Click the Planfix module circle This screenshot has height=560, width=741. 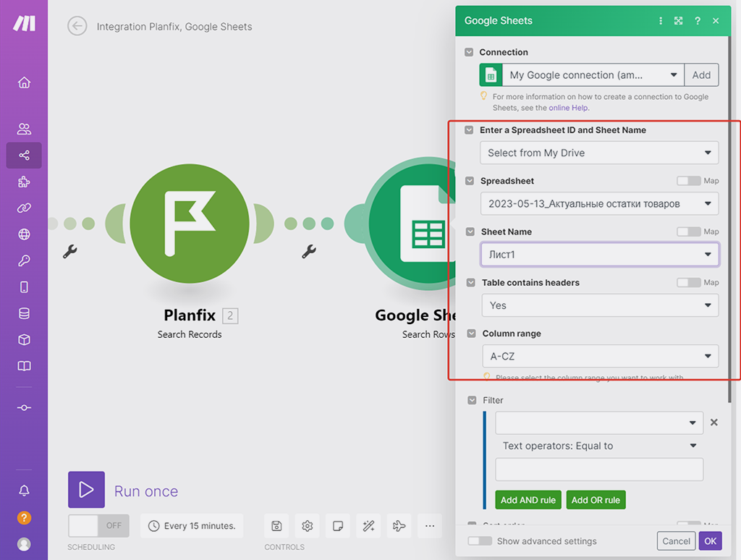click(x=190, y=224)
